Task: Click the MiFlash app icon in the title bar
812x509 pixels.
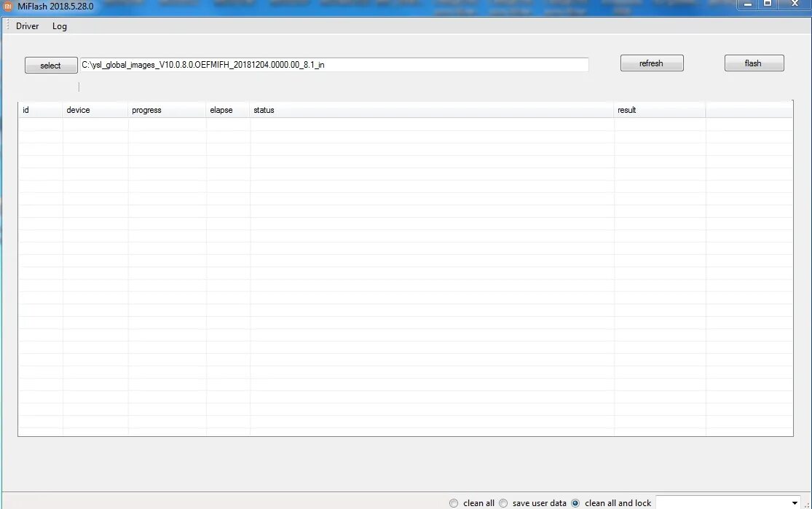Action: coord(8,7)
